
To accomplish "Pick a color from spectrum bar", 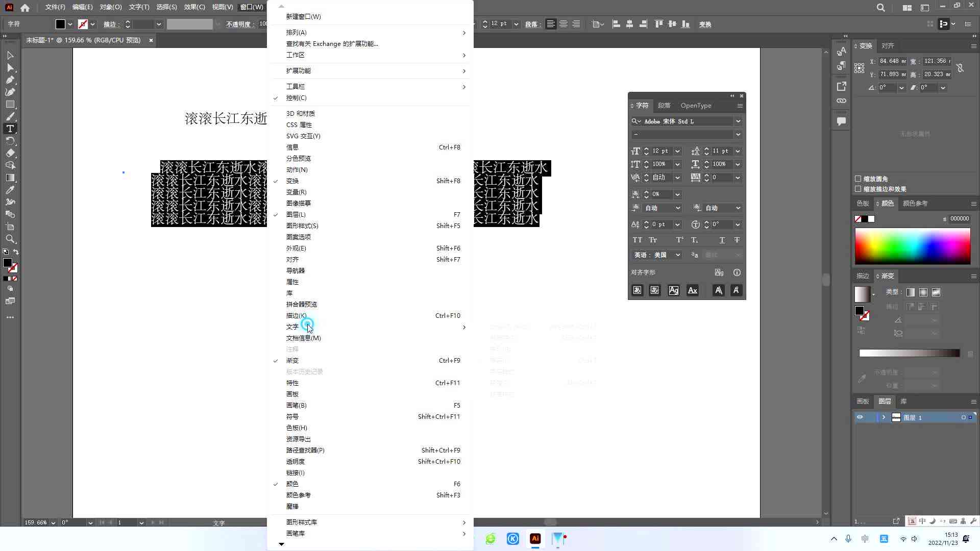I will [913, 246].
